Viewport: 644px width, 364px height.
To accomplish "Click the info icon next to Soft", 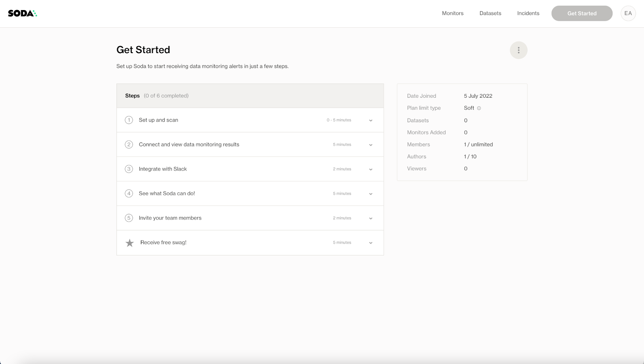I will pos(479,108).
